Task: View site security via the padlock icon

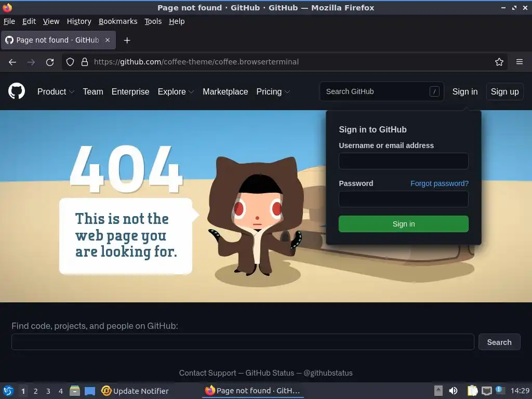Action: tap(85, 62)
